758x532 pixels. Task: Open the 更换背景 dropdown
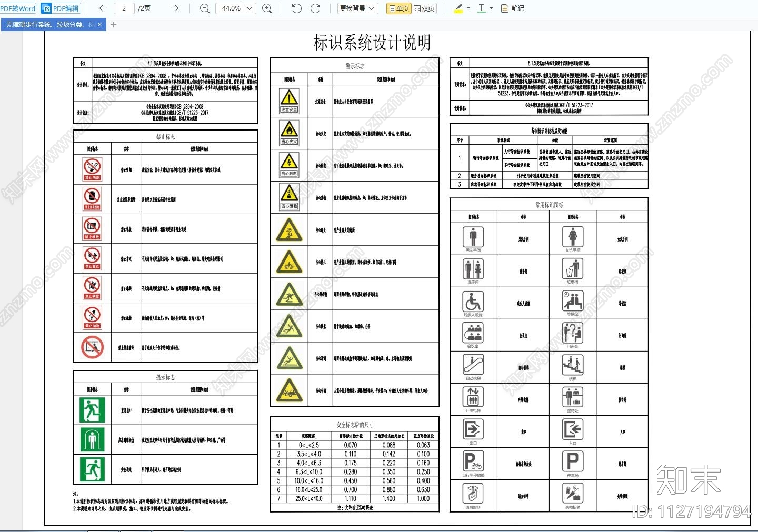click(357, 8)
